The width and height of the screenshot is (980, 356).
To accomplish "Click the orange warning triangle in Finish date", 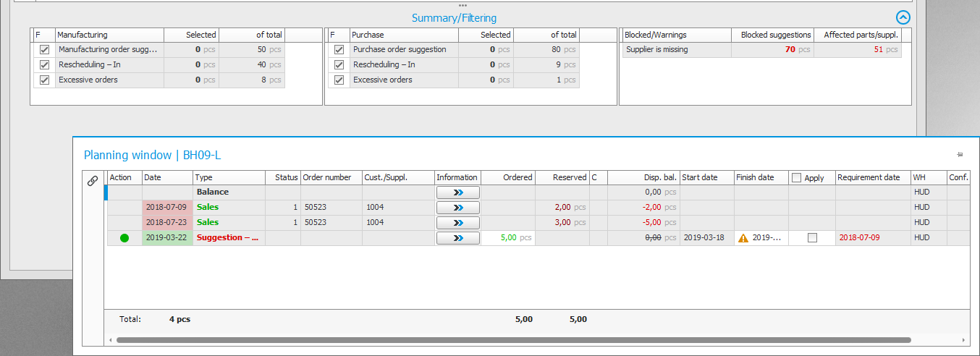I will point(742,238).
